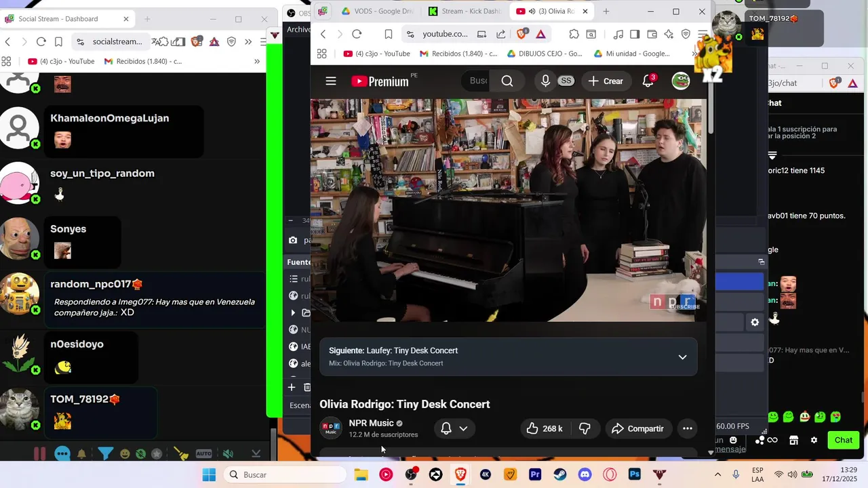Screen dimensions: 868x488
Task: Open the Kick chat settings gear
Action: pos(814,440)
